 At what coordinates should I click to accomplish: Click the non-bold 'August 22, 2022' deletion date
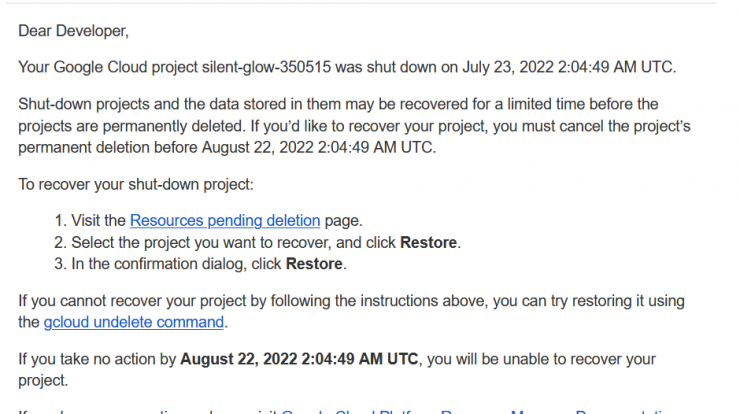pos(258,147)
